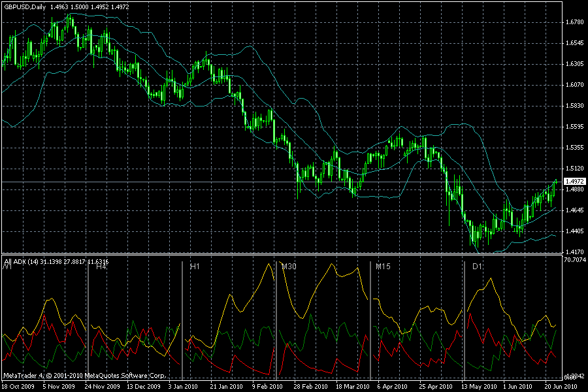Click the GBPUSD,Daily chart title
The image size is (588, 392).
pos(25,7)
